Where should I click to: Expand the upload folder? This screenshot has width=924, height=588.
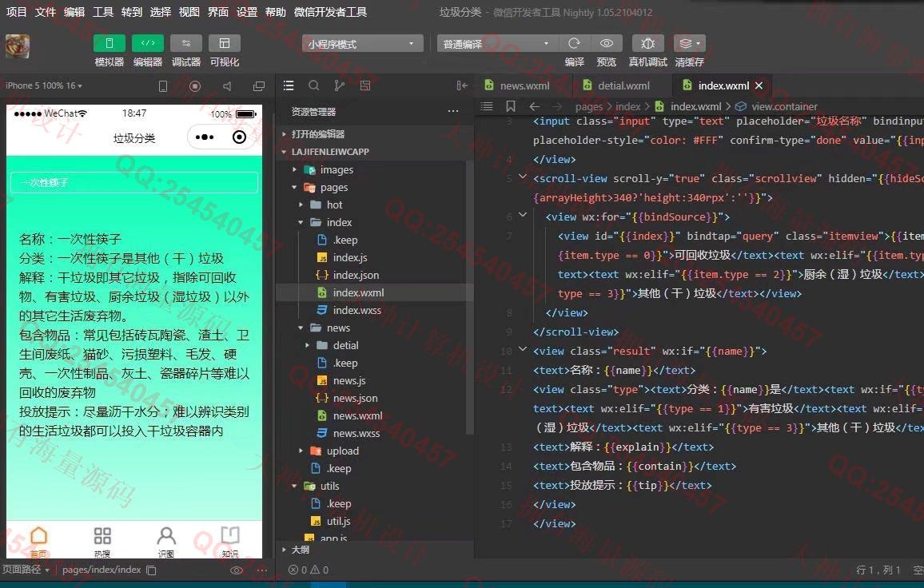point(375,451)
